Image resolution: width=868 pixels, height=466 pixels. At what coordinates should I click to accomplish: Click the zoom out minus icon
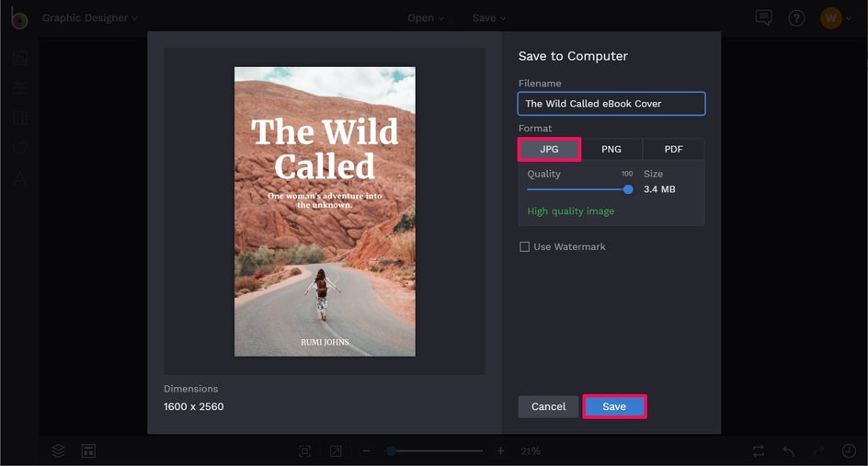point(367,451)
